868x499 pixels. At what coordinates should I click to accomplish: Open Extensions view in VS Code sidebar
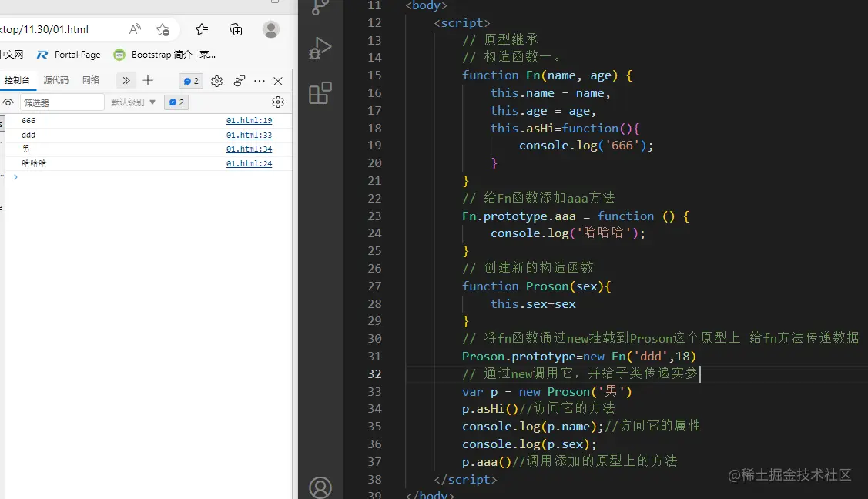point(320,93)
